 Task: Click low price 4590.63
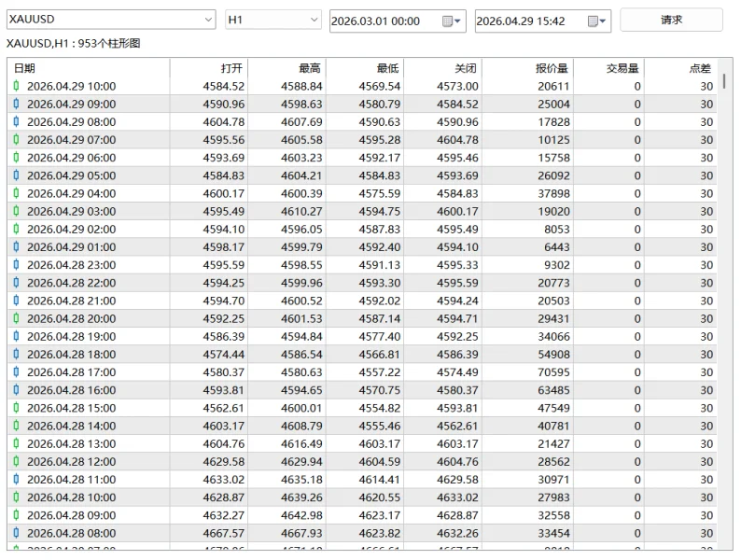[380, 122]
